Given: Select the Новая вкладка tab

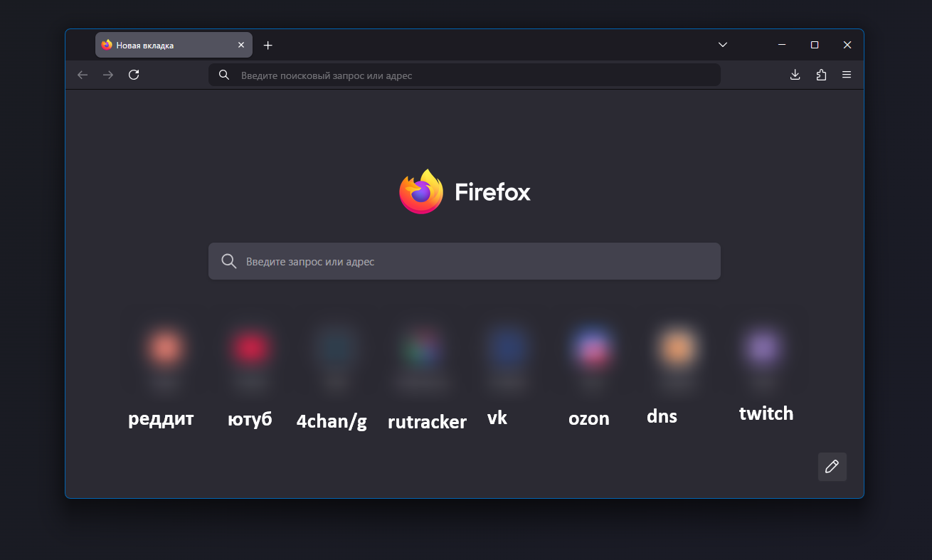Looking at the screenshot, I should pyautogui.click(x=174, y=45).
